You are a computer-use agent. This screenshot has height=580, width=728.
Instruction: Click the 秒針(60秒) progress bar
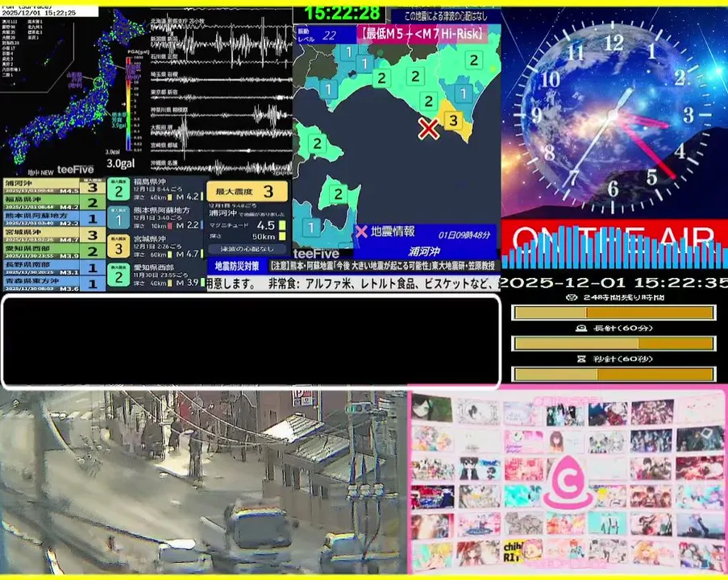click(614, 374)
